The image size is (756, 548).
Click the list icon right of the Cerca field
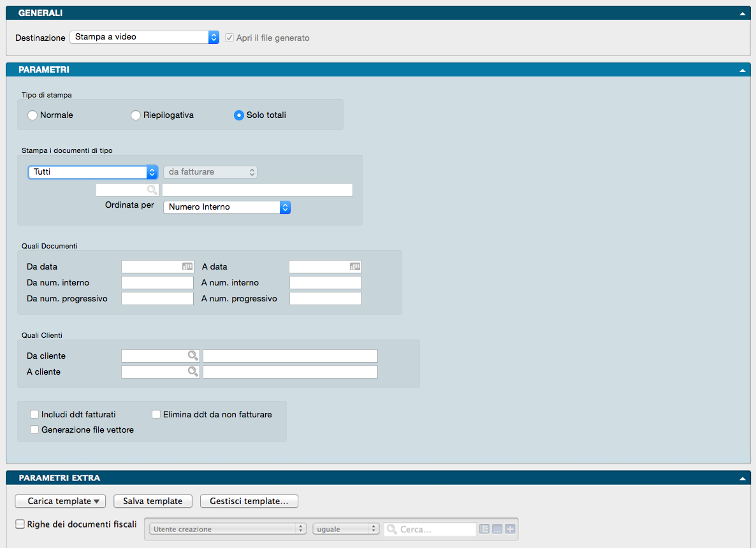pos(484,529)
